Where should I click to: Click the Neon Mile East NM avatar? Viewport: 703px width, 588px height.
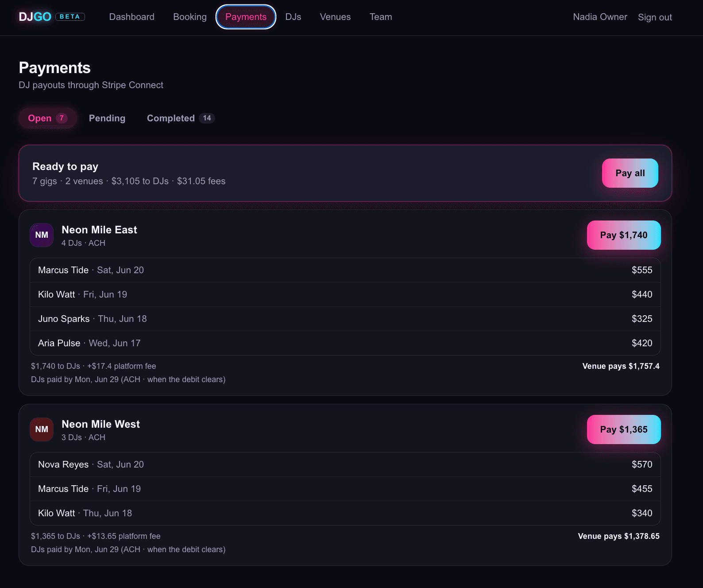pos(42,235)
